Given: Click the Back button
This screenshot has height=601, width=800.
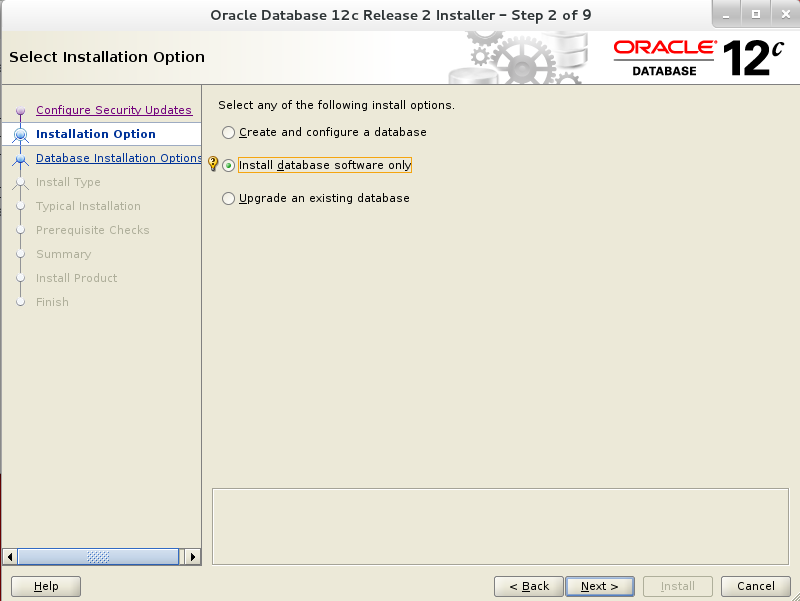Looking at the screenshot, I should (528, 586).
